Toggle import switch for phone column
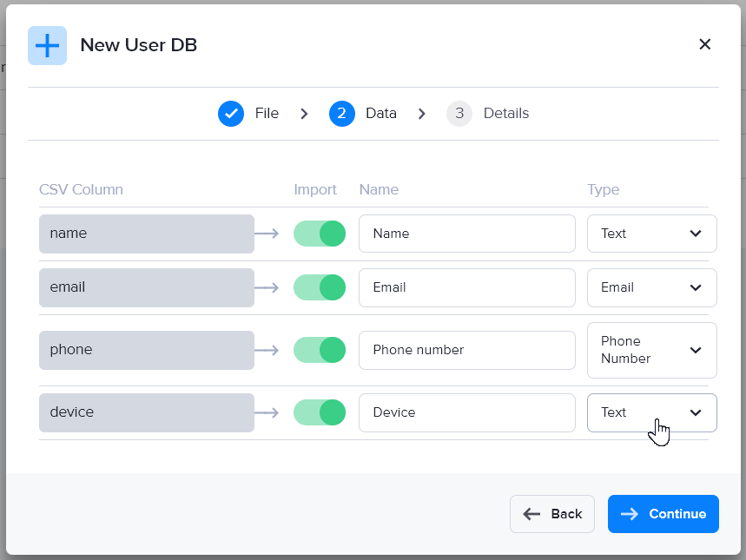This screenshot has height=560, width=746. [320, 350]
